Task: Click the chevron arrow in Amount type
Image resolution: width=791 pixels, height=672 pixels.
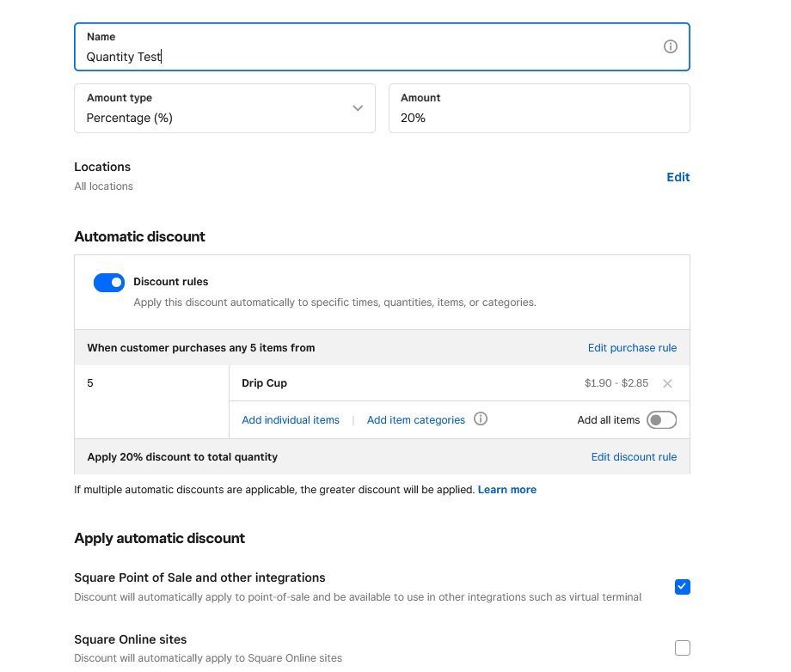Action: click(x=358, y=108)
